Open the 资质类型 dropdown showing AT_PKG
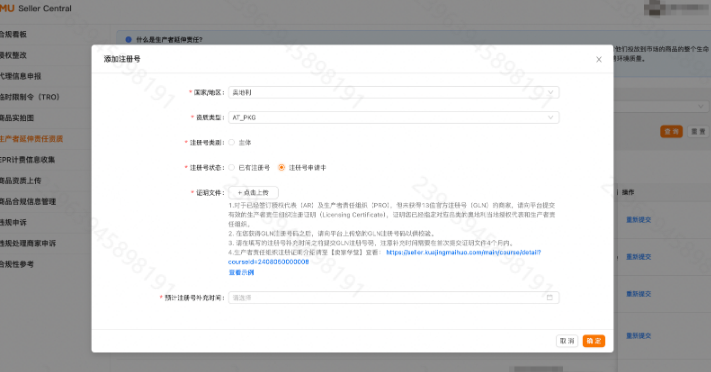This screenshot has height=372, width=711. (x=394, y=117)
